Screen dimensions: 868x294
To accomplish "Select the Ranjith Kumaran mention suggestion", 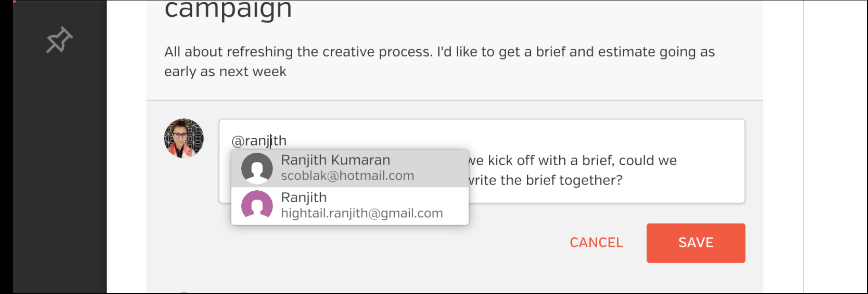I will [350, 168].
